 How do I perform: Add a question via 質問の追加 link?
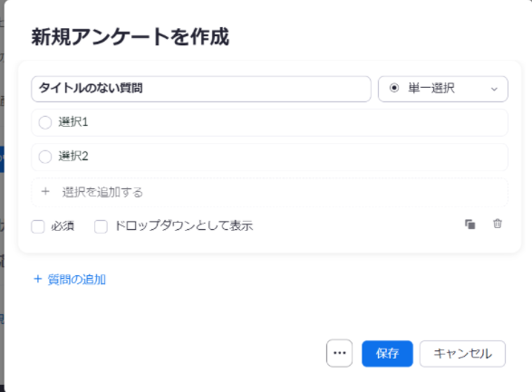coord(70,280)
